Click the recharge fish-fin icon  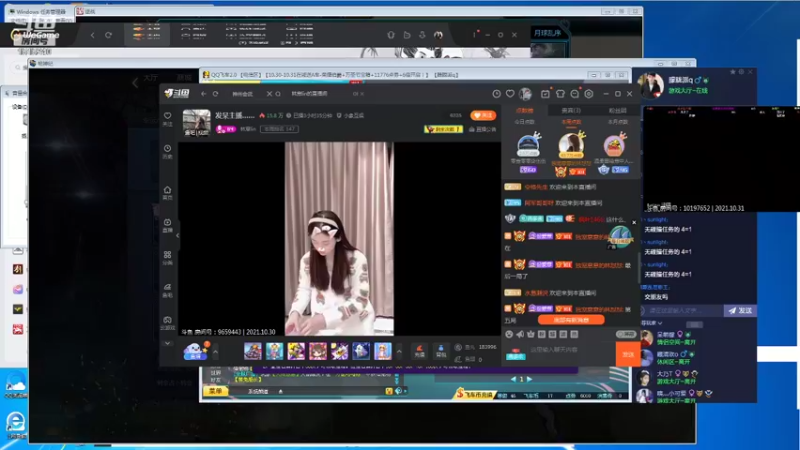pos(419,351)
